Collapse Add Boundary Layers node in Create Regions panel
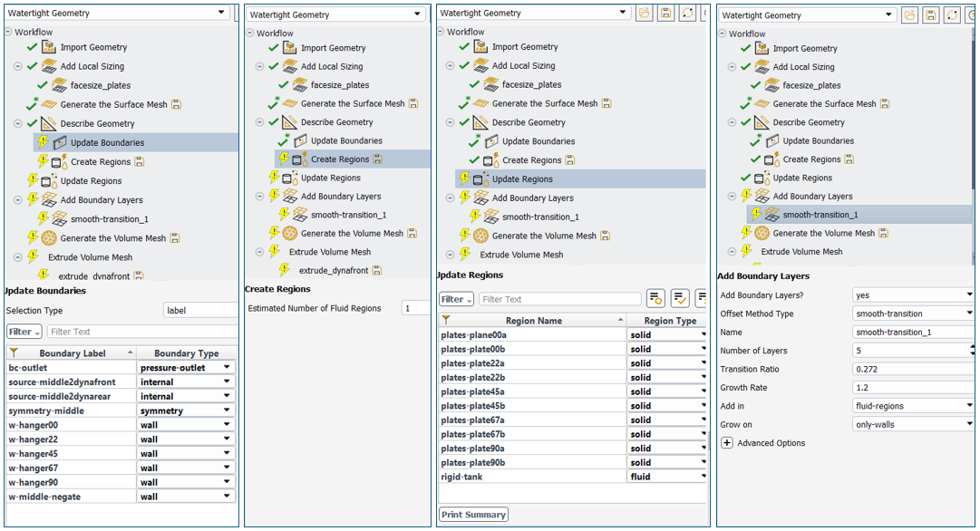Screen dimensions: 980x531 coord(259,196)
